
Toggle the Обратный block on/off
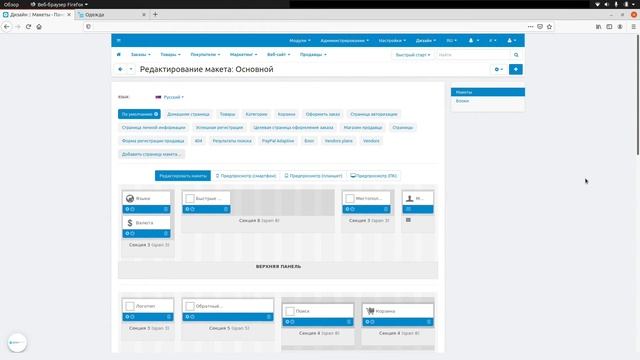[192, 317]
